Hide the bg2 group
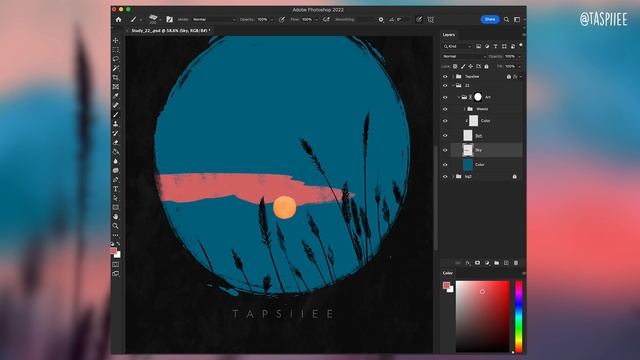 445,176
